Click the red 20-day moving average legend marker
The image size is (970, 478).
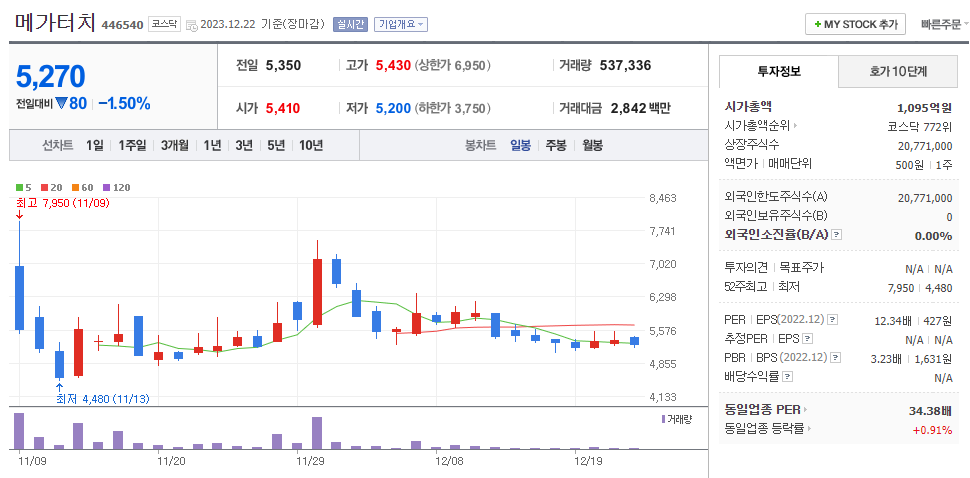tap(44, 187)
